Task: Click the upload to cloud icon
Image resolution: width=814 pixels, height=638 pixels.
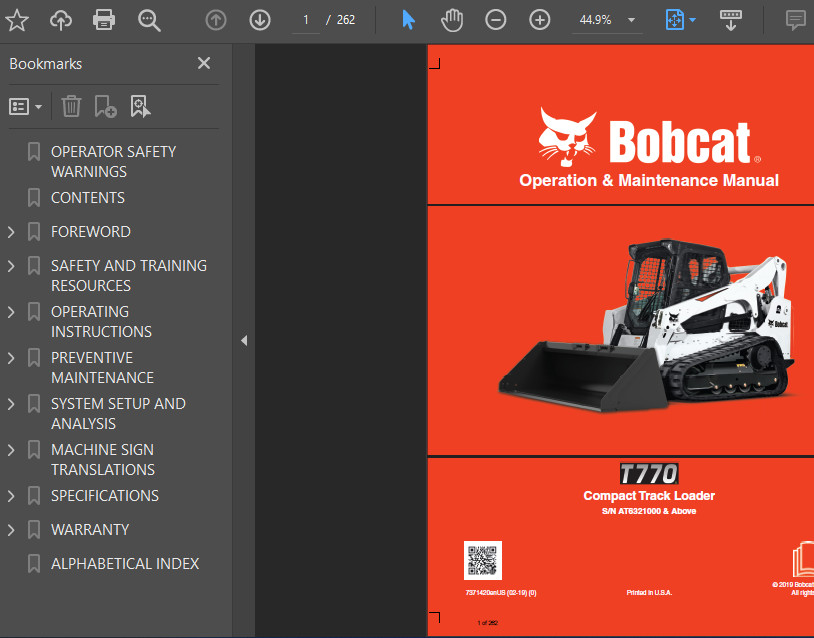Action: coord(61,20)
